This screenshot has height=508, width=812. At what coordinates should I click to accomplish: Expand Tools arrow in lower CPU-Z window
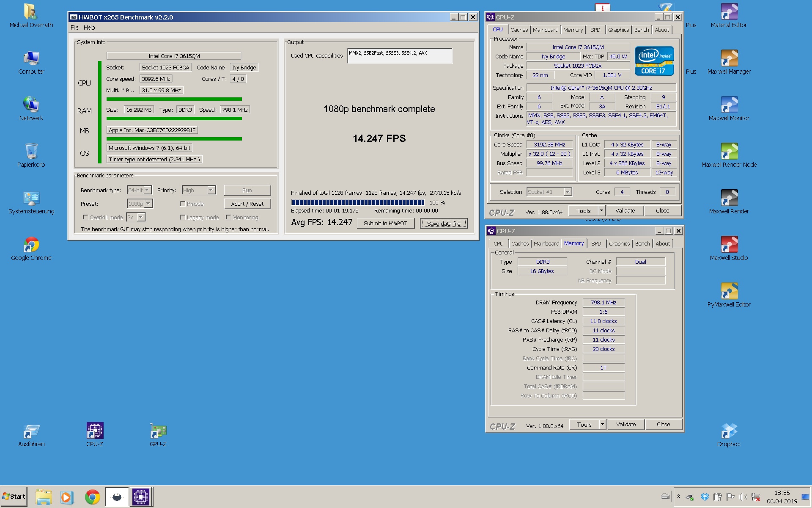(x=602, y=424)
